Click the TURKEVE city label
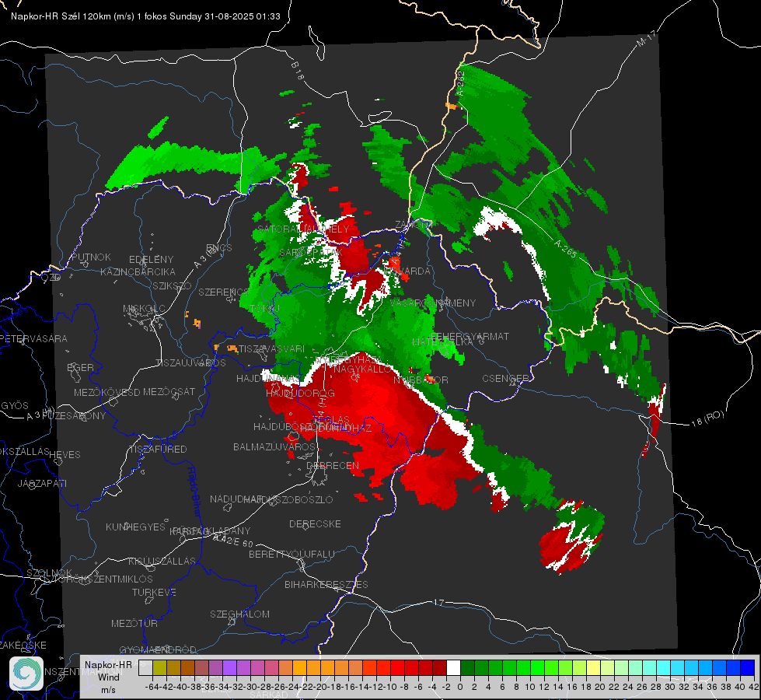The height and width of the screenshot is (700, 761). (154, 592)
